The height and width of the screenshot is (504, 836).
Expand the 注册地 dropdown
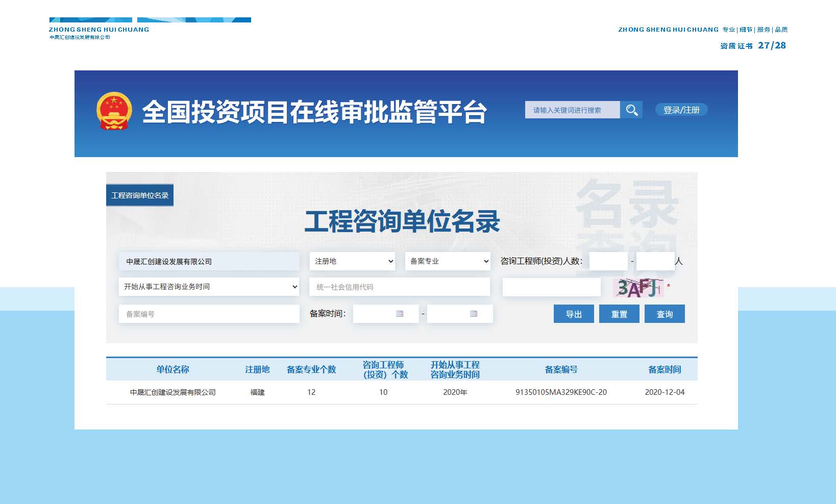tap(352, 261)
